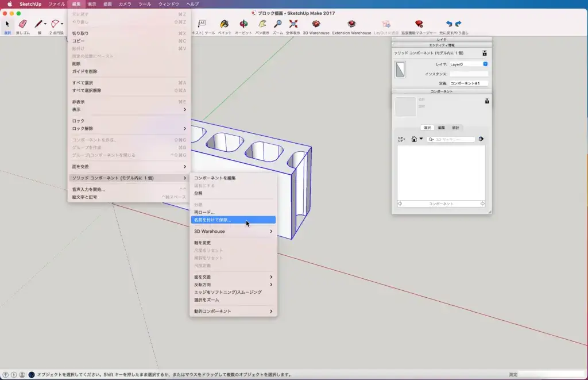Viewport: 588px width, 380px height.
Task: Click the Instructor help icon in status bar
Action: pos(32,374)
